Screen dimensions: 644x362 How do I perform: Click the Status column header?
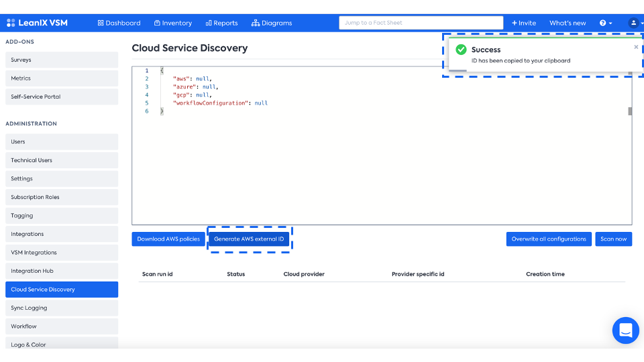[x=235, y=274]
